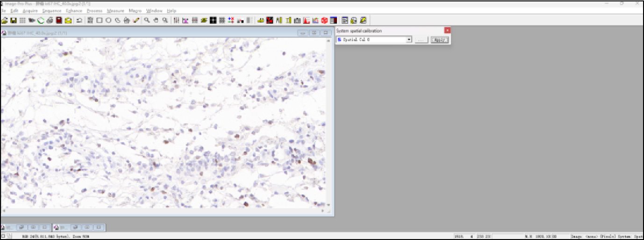The width and height of the screenshot is (644, 240).
Task: Close the System spatial calibration panel
Action: coord(447,30)
